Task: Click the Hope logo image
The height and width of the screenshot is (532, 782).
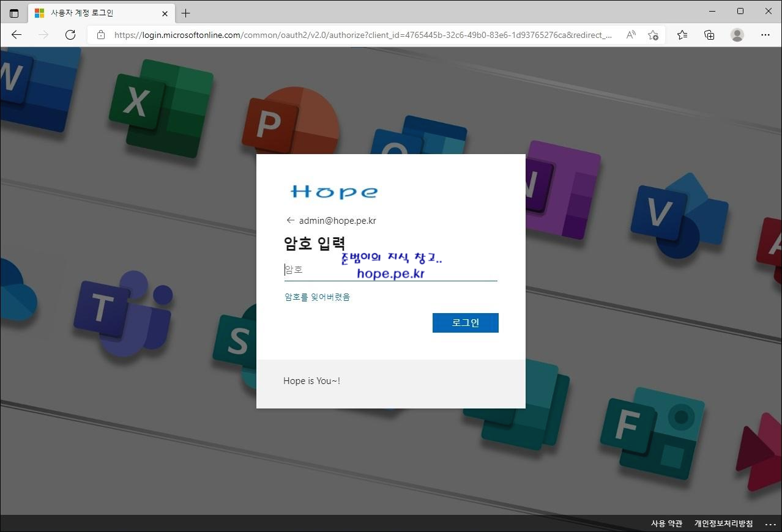Action: [x=334, y=191]
